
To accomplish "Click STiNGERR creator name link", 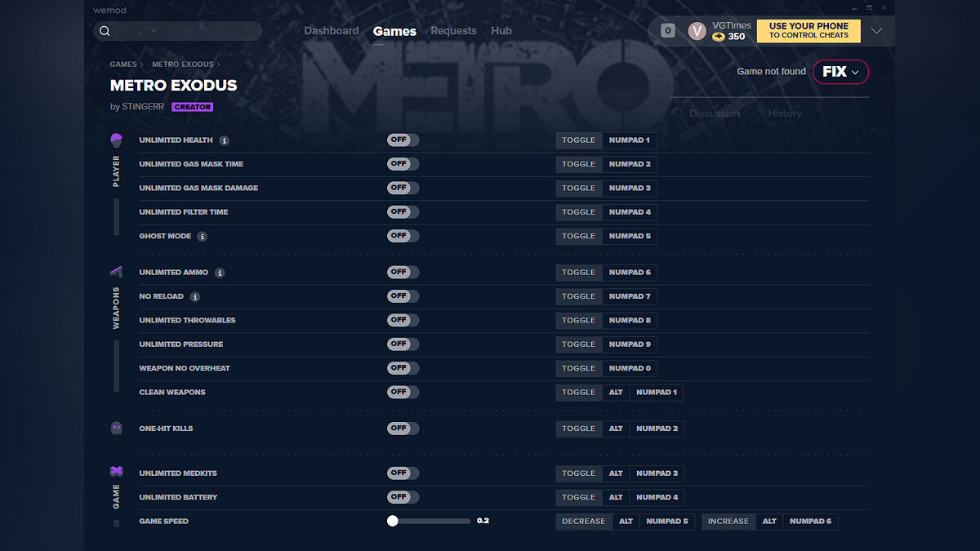I will 145,107.
